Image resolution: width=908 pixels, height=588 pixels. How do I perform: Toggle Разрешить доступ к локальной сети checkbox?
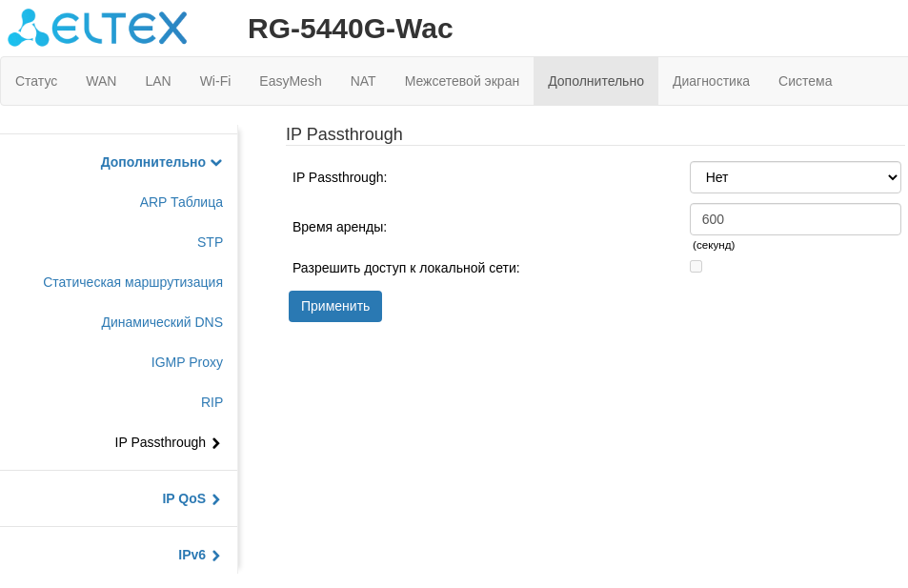pos(696,267)
